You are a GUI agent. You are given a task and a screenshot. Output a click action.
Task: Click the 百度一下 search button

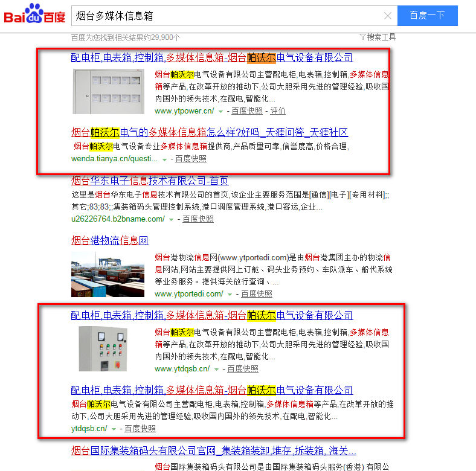(x=427, y=16)
